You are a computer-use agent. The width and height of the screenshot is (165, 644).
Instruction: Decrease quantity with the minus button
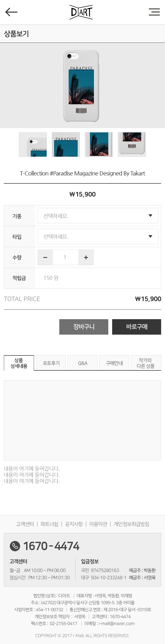[45, 257]
